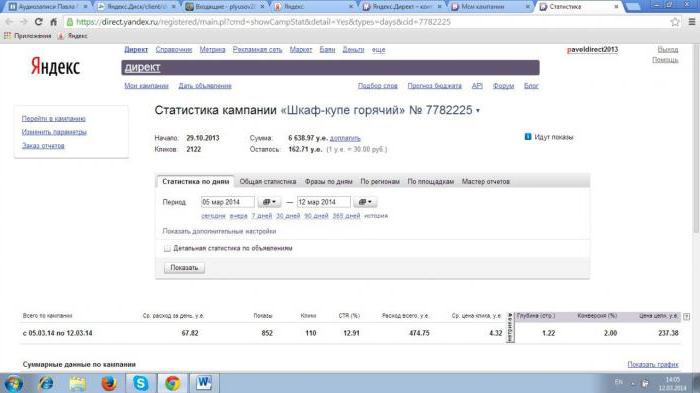
Task: Click the question mark help icon beside the table
Action: click(x=687, y=316)
